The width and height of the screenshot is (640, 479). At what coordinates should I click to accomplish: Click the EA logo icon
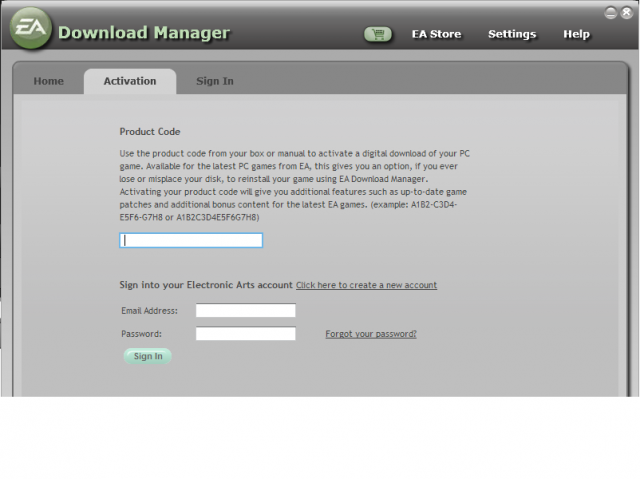tap(31, 28)
